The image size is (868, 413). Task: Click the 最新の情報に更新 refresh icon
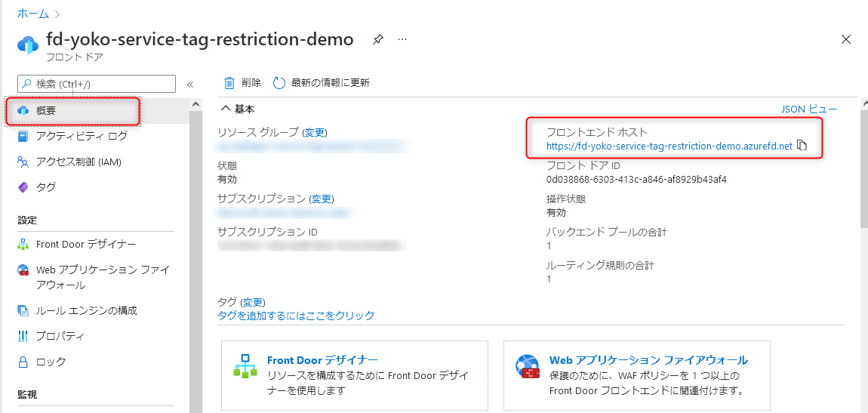coord(279,83)
